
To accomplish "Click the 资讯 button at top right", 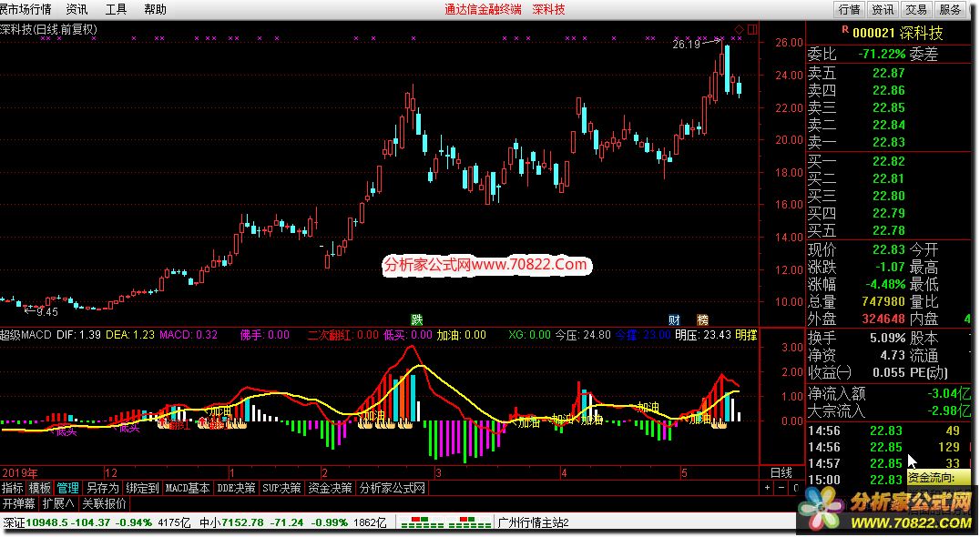I will [883, 9].
